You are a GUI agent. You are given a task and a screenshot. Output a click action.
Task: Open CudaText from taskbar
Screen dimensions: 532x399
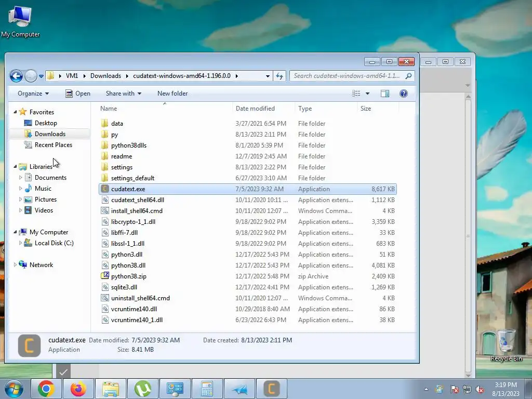tap(271, 389)
